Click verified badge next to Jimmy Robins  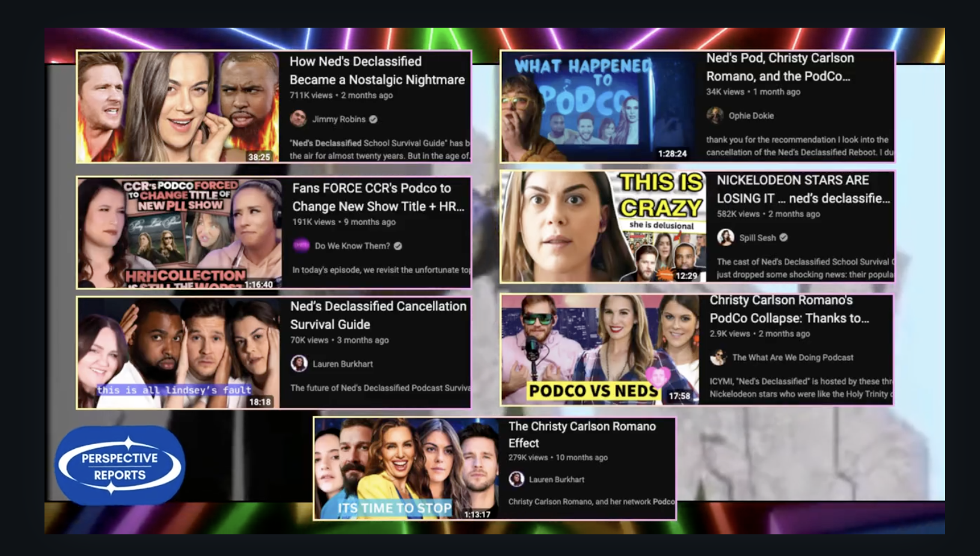click(373, 119)
